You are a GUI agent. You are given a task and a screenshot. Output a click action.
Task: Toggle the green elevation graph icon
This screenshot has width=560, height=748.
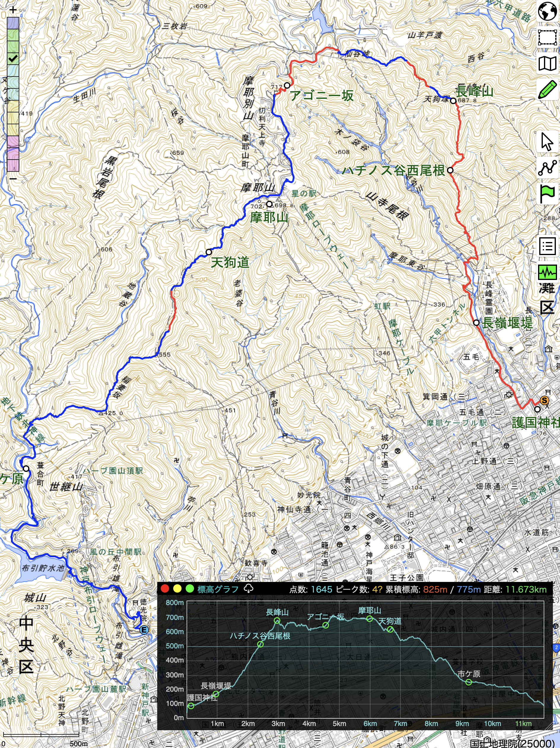pyautogui.click(x=547, y=272)
